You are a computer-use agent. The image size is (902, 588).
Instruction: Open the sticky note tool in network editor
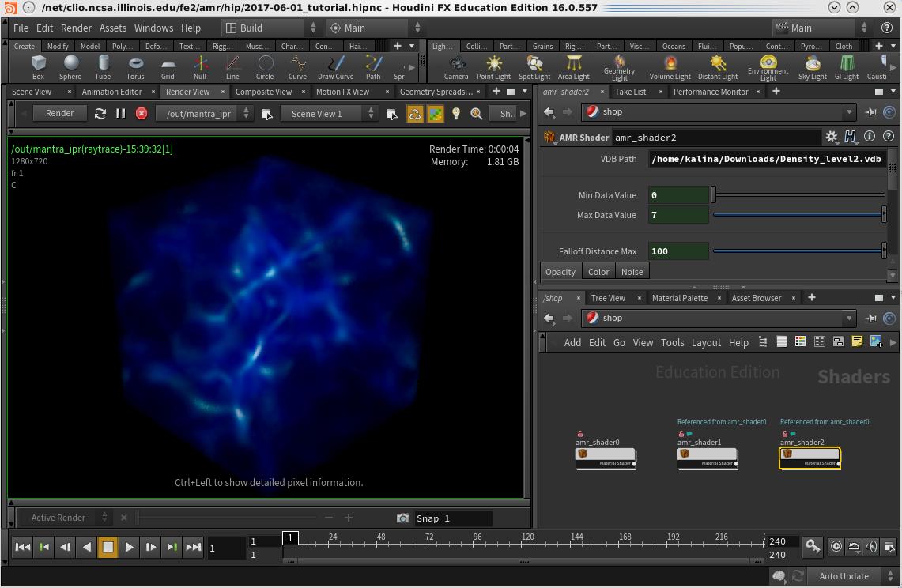click(857, 341)
